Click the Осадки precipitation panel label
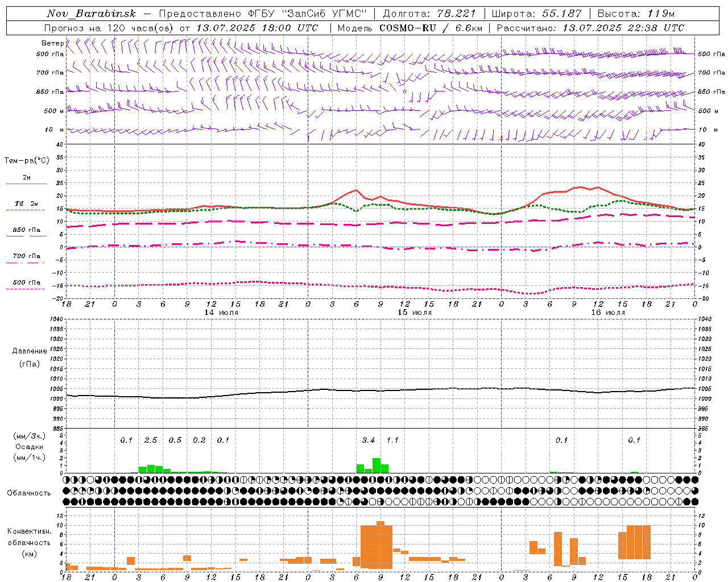728x582 pixels. (x=30, y=447)
